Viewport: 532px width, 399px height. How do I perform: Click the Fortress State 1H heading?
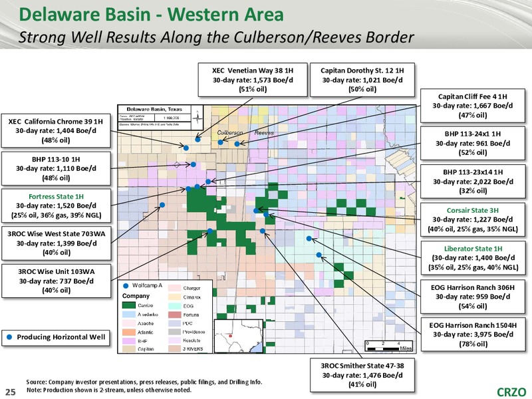(56, 196)
